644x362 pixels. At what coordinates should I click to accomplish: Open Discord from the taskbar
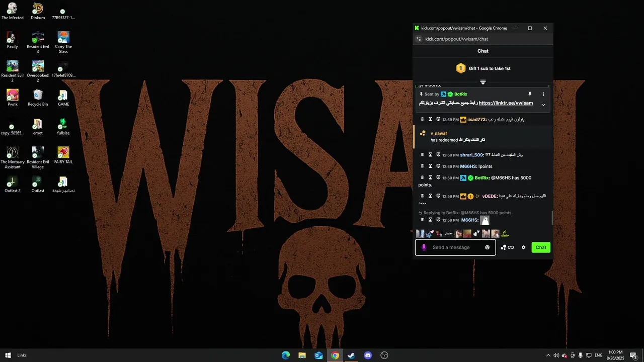tap(368, 355)
